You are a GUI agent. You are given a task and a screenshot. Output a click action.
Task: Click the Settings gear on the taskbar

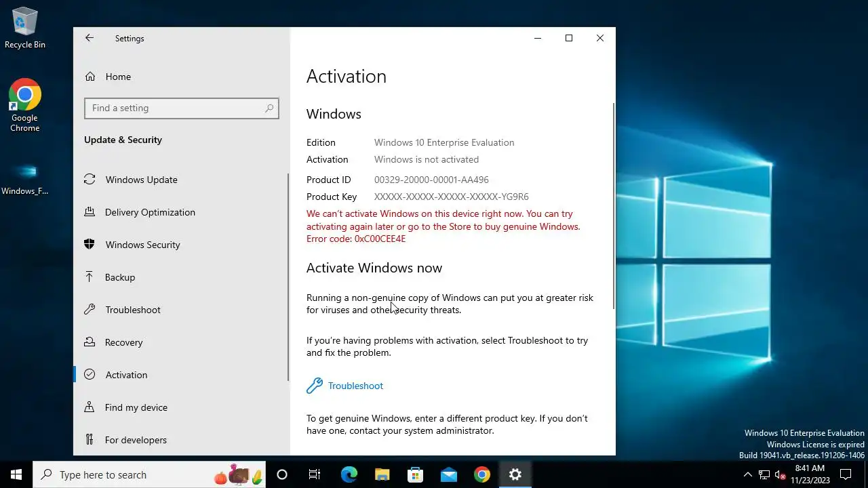(515, 474)
